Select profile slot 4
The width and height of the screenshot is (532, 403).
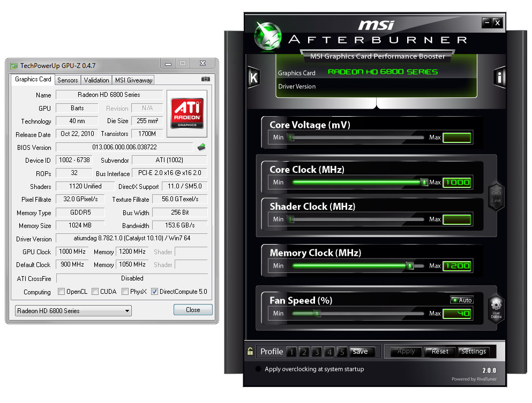[x=329, y=352]
